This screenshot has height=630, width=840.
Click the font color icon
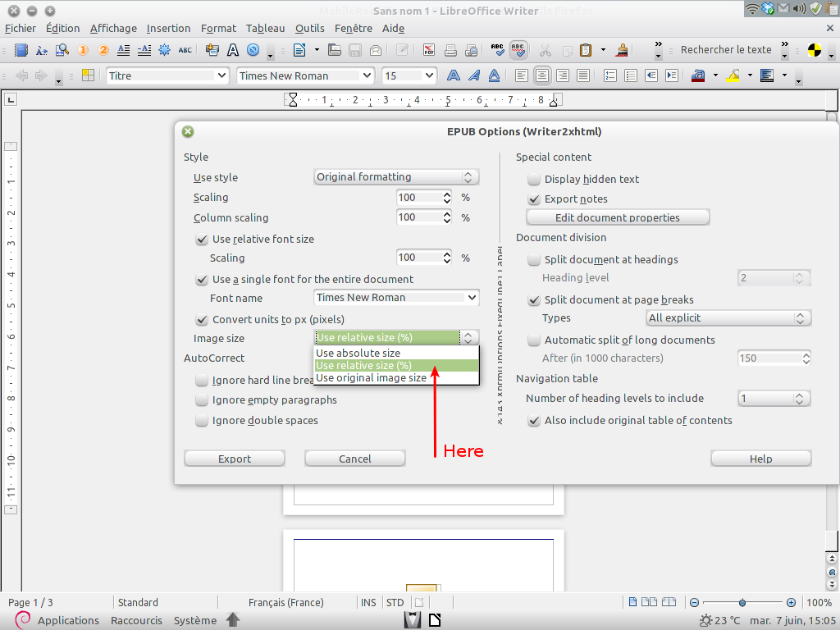(x=698, y=75)
